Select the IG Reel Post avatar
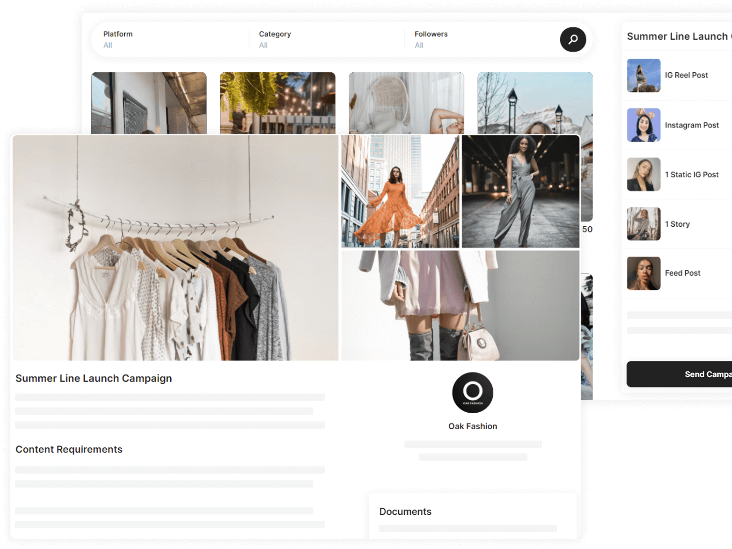732x549 pixels. pyautogui.click(x=643, y=76)
